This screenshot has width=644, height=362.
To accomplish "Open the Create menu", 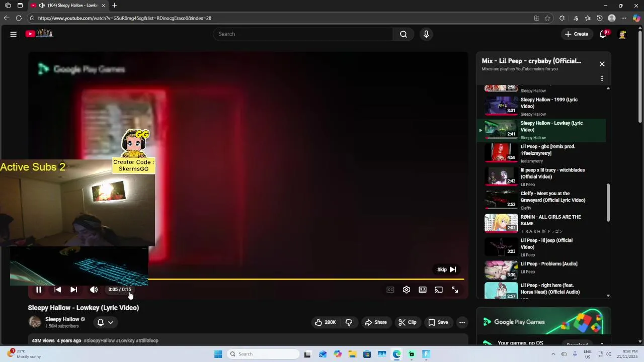I will [x=576, y=34].
